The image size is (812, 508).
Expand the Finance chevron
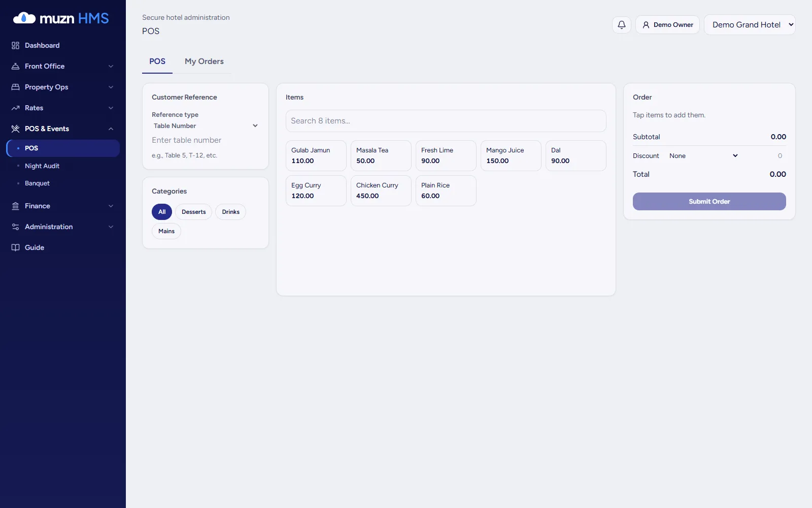(111, 206)
